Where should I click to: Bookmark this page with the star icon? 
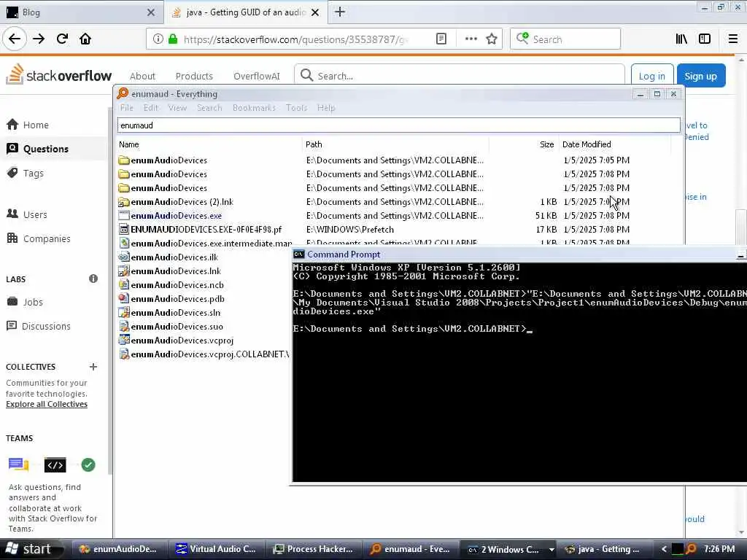(x=492, y=39)
